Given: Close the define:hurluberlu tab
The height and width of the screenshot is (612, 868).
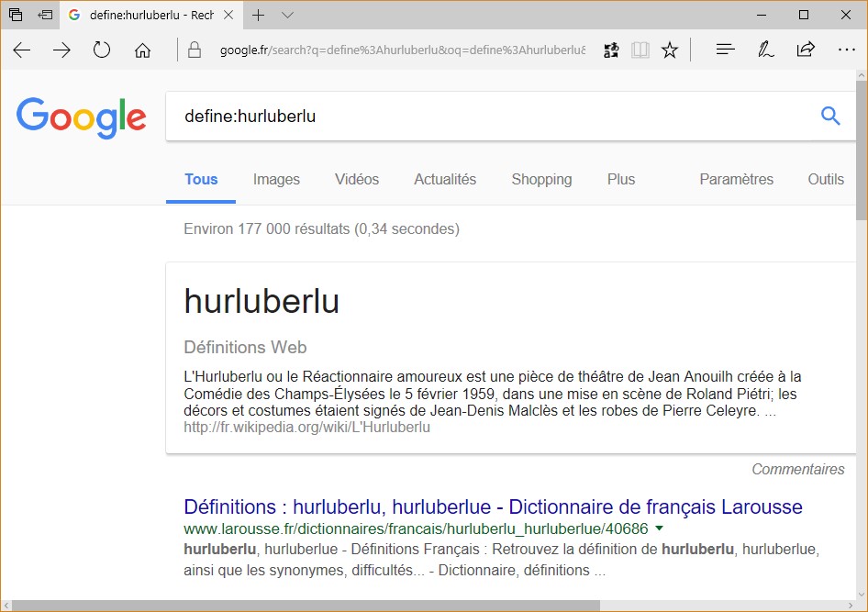Looking at the screenshot, I should pos(228,15).
